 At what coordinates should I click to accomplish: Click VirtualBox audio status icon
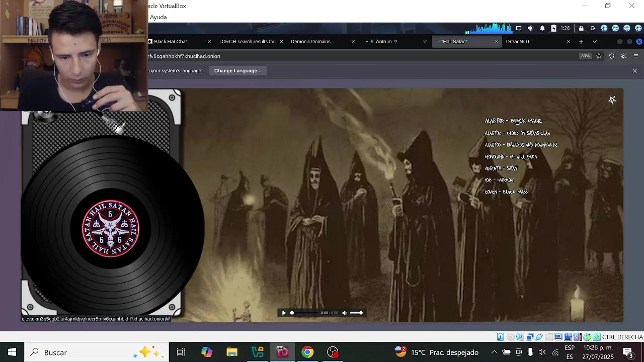(x=520, y=337)
